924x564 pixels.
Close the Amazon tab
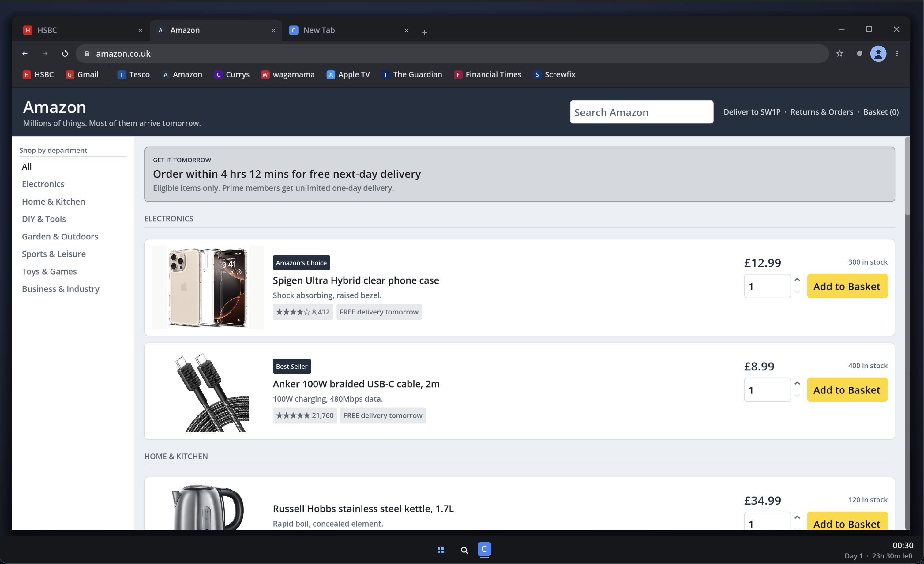point(273,30)
